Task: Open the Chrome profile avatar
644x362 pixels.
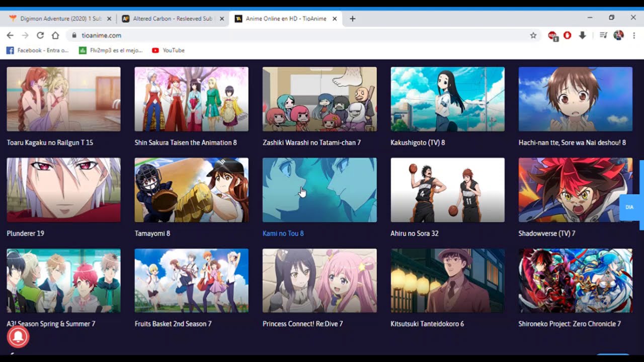Action: click(619, 35)
